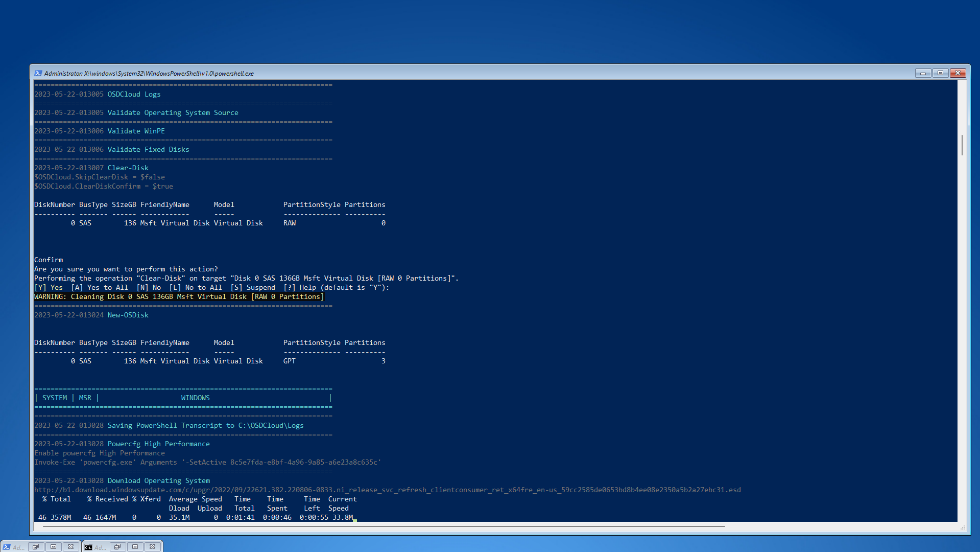Click the Windows update ESD download URL
This screenshot has height=552, width=980.
tap(387, 490)
